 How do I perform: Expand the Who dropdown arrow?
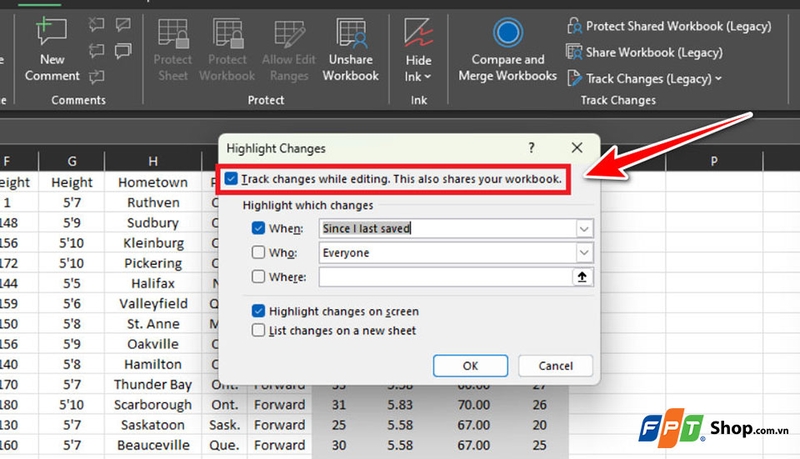tap(584, 252)
